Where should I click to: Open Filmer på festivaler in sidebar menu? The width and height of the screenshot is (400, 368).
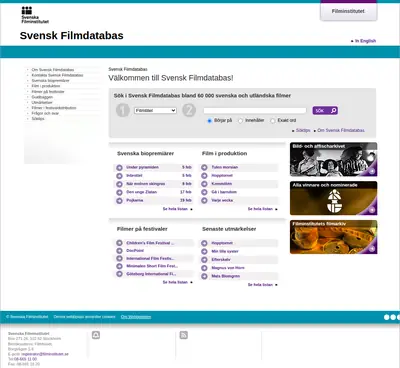pos(48,92)
